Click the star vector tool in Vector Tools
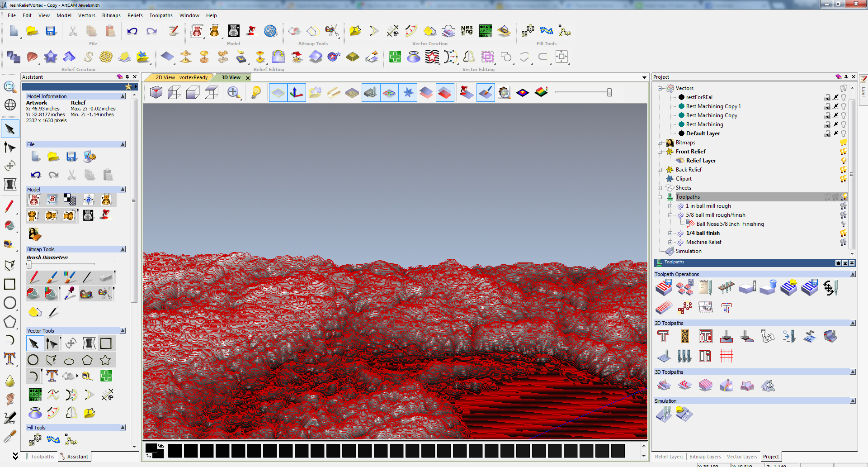 105,360
